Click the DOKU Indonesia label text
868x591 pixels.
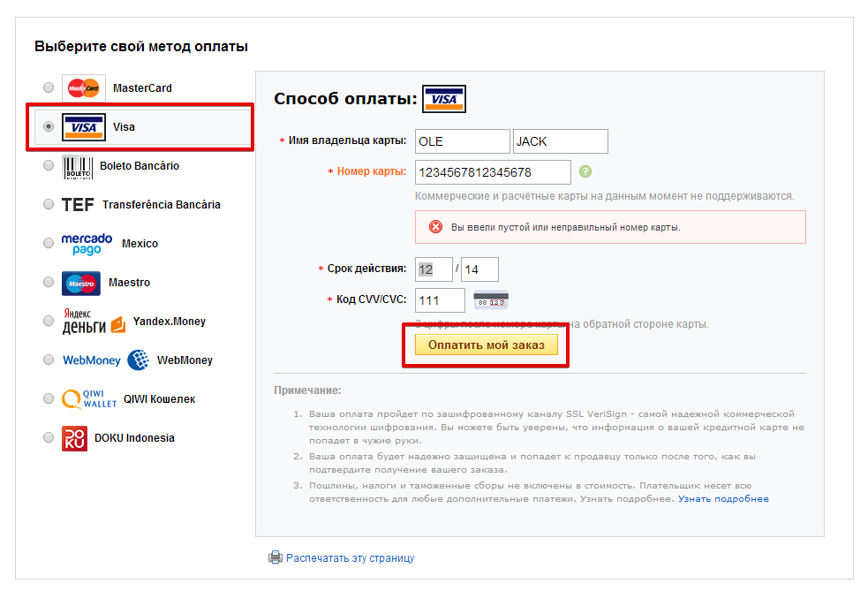pos(134,437)
